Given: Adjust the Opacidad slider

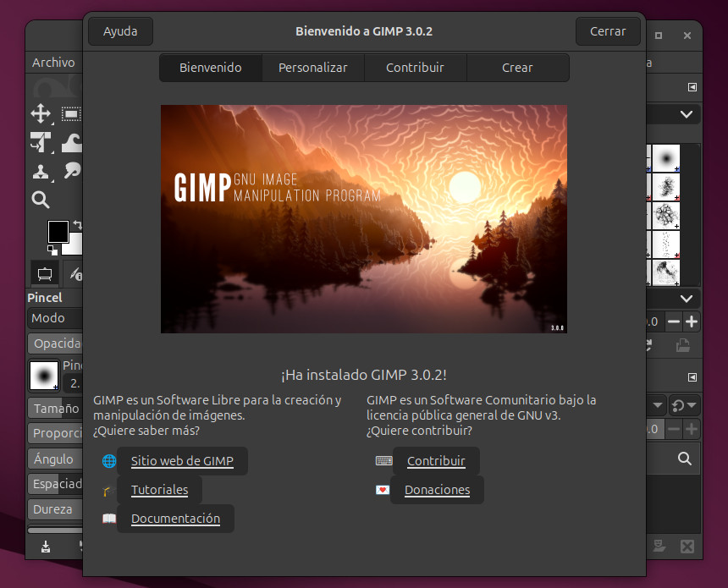Looking at the screenshot, I should [55, 343].
